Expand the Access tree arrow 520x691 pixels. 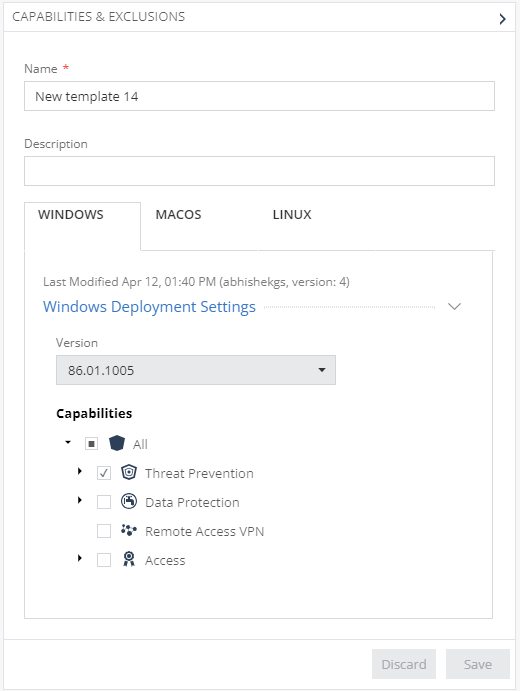tap(80, 558)
